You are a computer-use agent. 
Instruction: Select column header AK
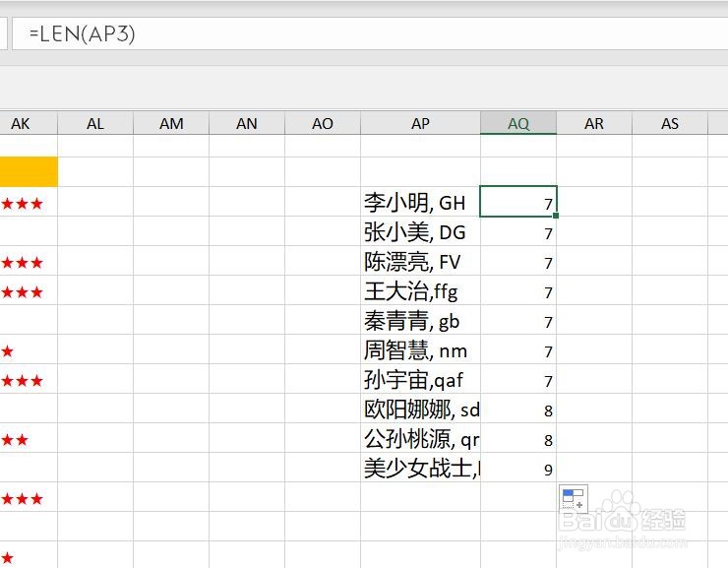tap(21, 123)
